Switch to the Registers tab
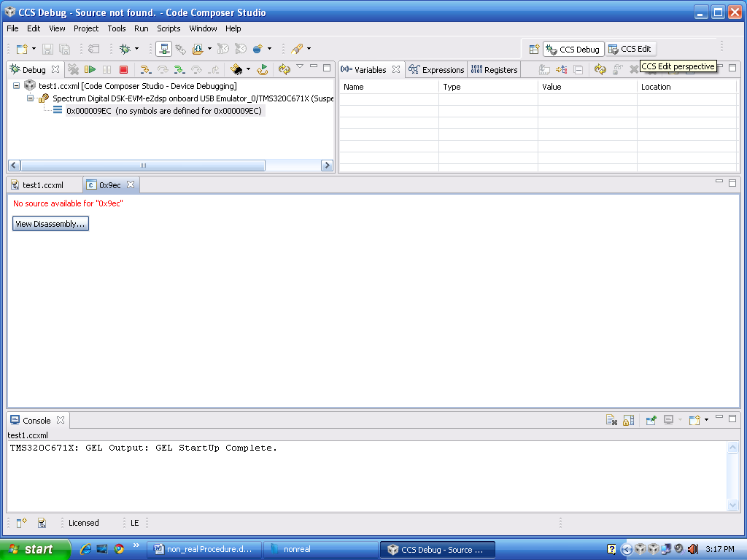The height and width of the screenshot is (560, 747). click(494, 70)
